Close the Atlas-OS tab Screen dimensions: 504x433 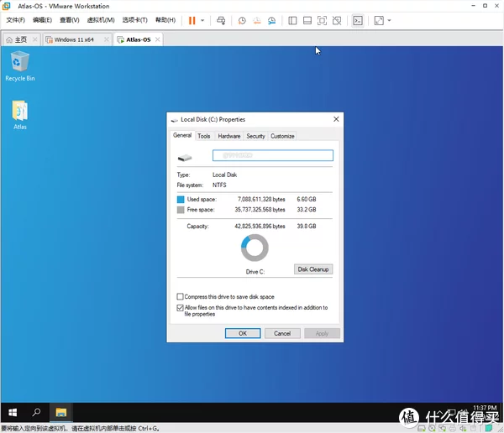click(158, 39)
